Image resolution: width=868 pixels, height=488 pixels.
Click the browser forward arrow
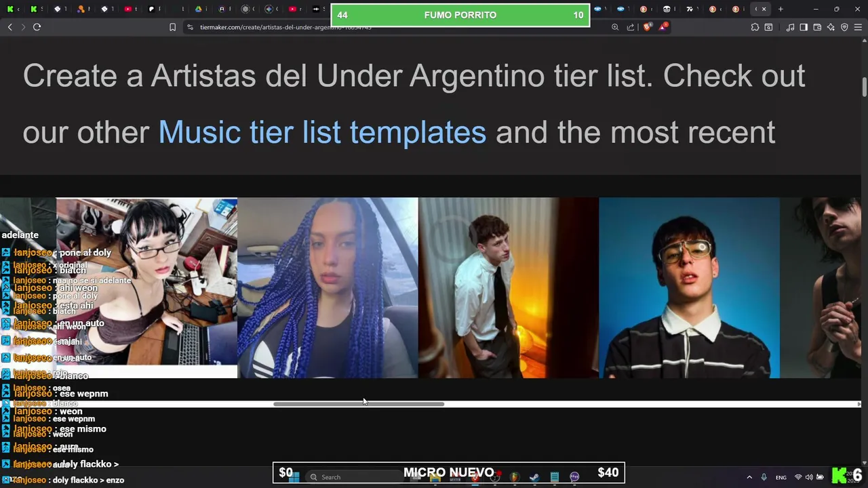point(23,27)
